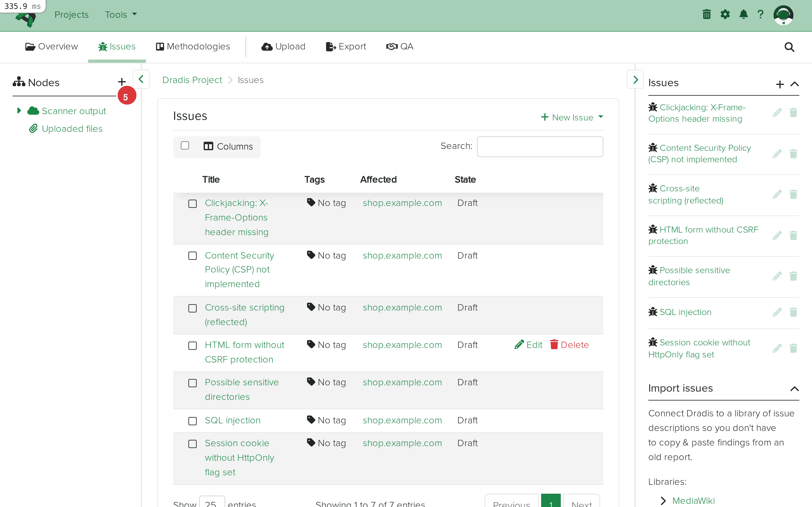Tick the Clickjacking issue checkbox
The width and height of the screenshot is (812, 507).
[193, 203]
